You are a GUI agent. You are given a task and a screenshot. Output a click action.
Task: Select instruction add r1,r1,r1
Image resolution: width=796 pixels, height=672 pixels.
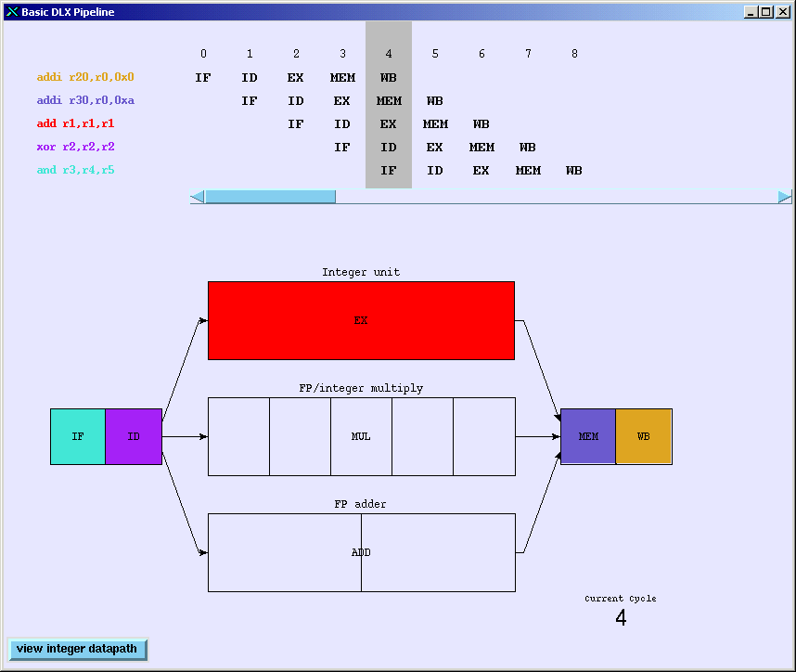(75, 123)
